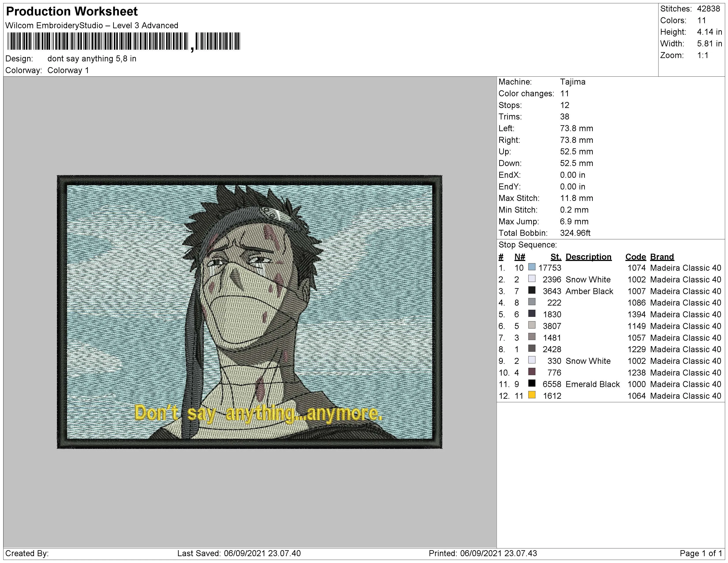Click the Left value 73.8 mm
Screen dimensions: 728x563
point(576,128)
